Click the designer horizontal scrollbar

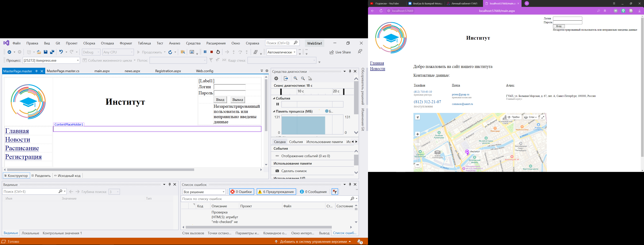coord(100,170)
